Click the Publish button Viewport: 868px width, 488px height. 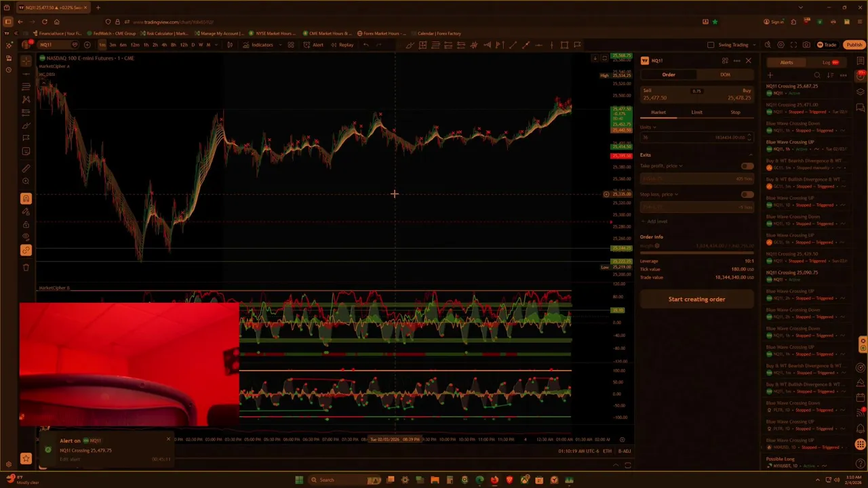[854, 45]
